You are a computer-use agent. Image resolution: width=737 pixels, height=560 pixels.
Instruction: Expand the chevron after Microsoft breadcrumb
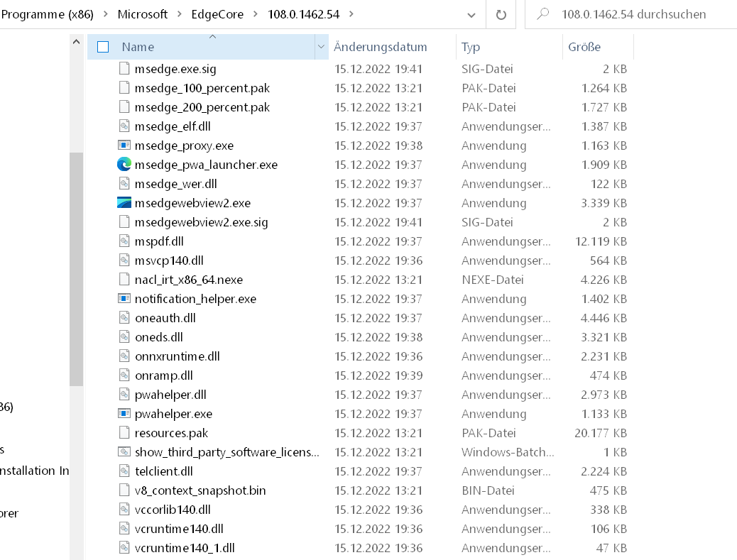point(180,14)
